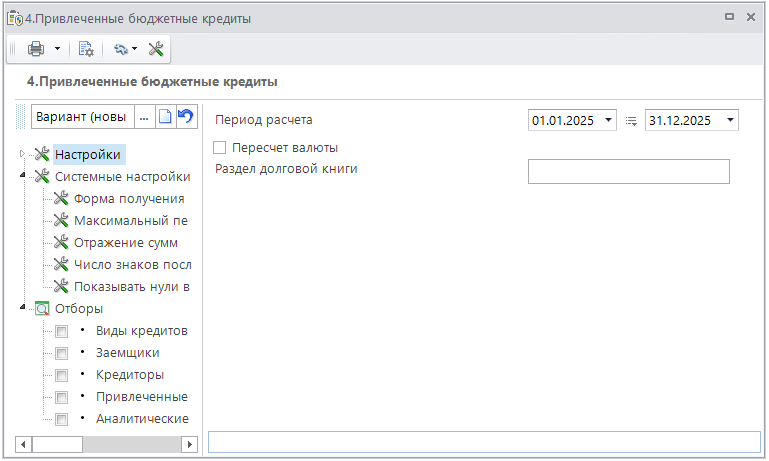Click the printer icon in toolbar
Image resolution: width=769 pixels, height=461 pixels.
pyautogui.click(x=36, y=48)
